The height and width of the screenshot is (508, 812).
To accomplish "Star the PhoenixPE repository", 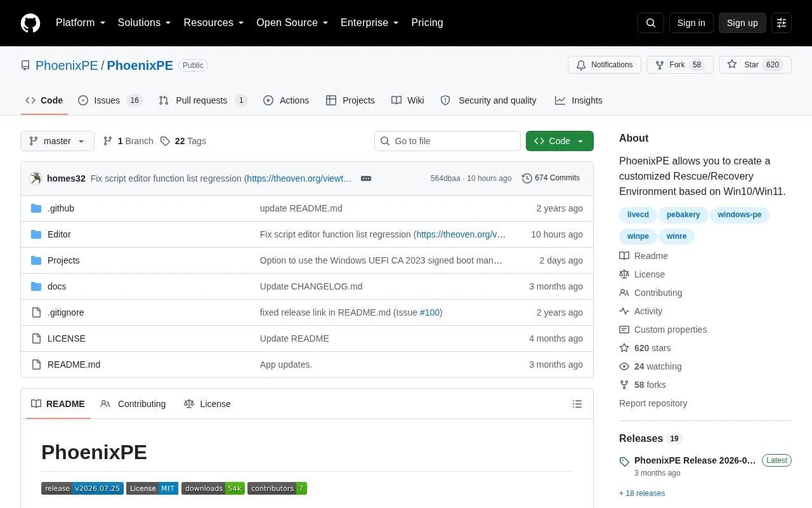I will point(755,65).
